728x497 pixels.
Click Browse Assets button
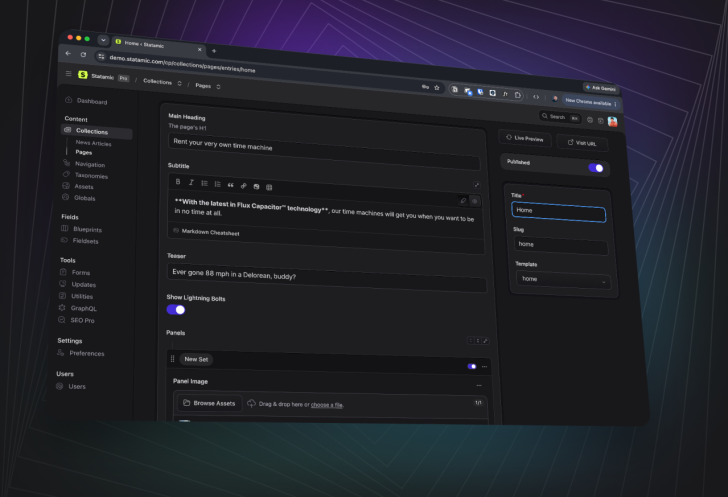[209, 403]
